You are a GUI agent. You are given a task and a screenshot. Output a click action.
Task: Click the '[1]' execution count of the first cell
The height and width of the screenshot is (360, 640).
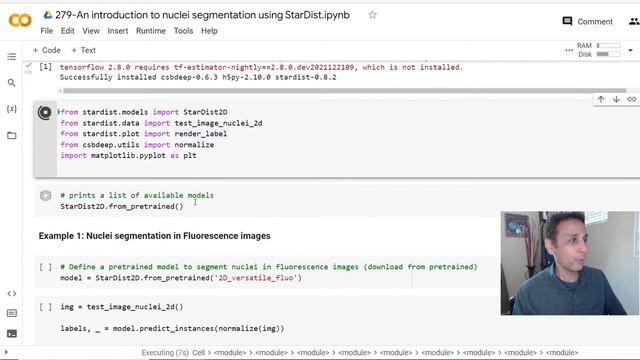pyautogui.click(x=45, y=67)
